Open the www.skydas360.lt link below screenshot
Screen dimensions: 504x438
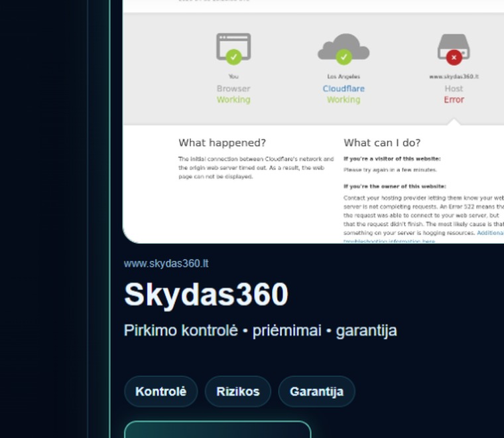point(166,263)
